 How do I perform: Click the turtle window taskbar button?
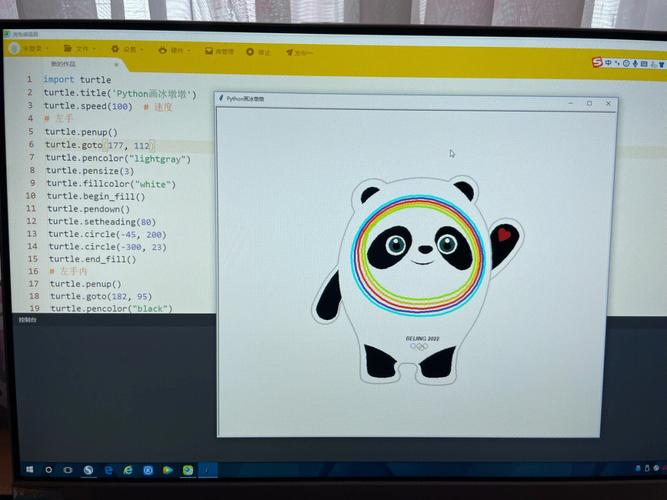coord(208,470)
